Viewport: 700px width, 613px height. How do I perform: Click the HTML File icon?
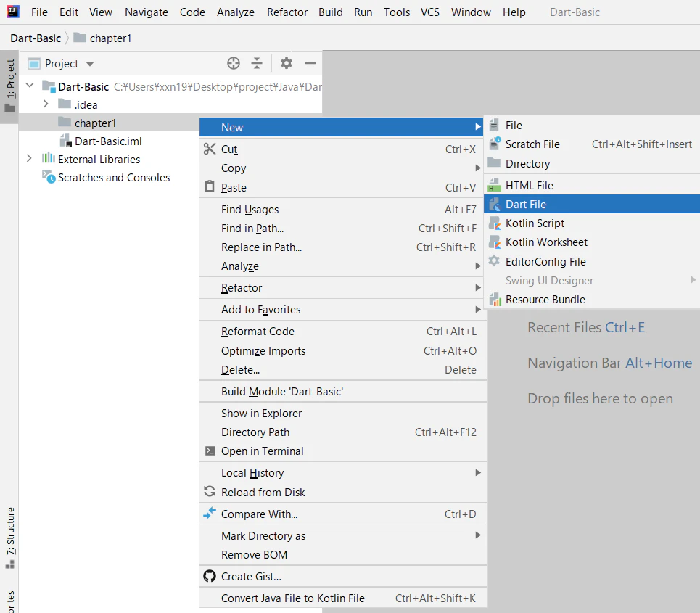point(494,185)
